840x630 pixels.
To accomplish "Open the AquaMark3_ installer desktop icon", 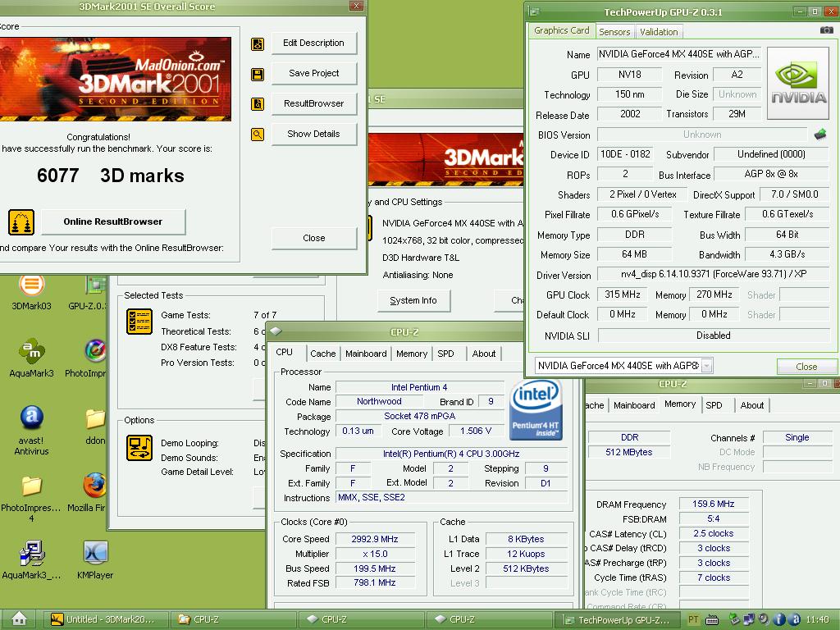I will pyautogui.click(x=32, y=553).
